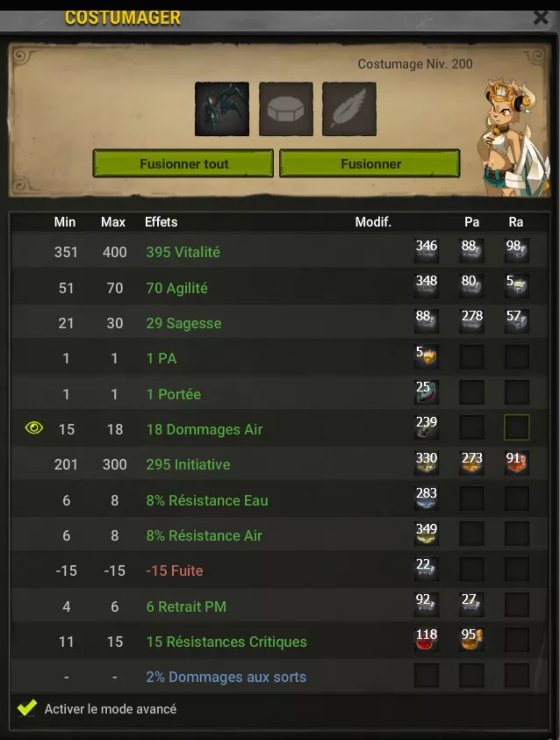Uncheck Activer le mode avancé

point(27,708)
